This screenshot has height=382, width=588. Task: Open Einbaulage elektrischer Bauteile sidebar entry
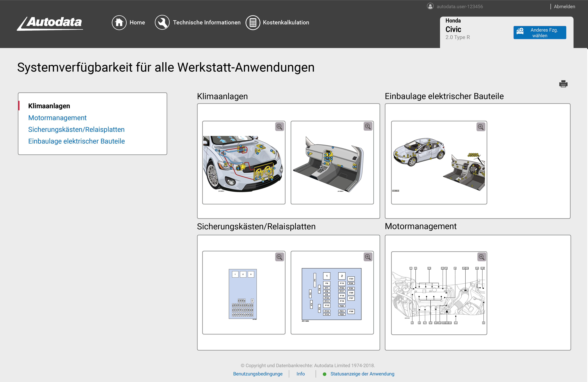[x=76, y=141]
